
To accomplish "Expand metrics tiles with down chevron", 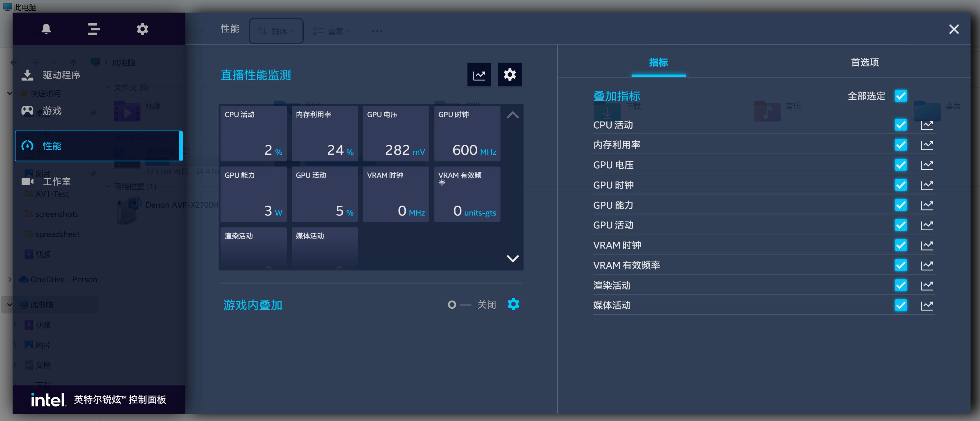I will point(513,259).
